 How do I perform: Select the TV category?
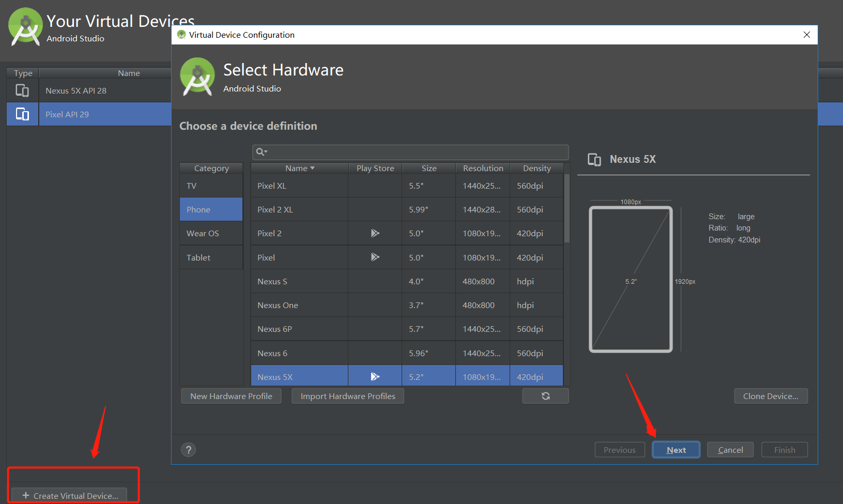[211, 186]
